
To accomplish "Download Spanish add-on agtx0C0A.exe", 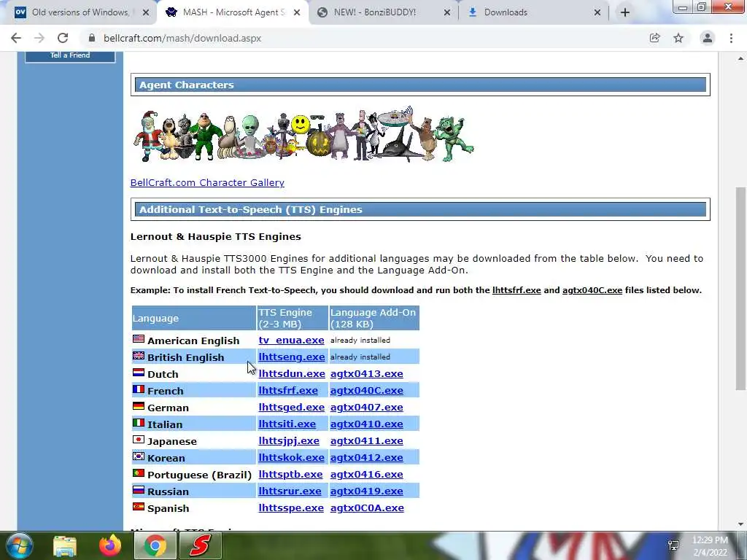I will (x=367, y=508).
